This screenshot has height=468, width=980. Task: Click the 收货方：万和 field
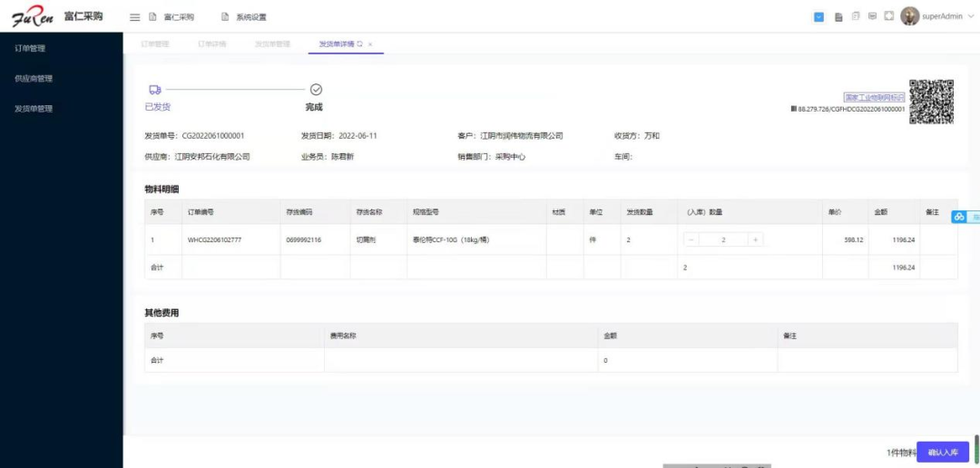point(637,135)
